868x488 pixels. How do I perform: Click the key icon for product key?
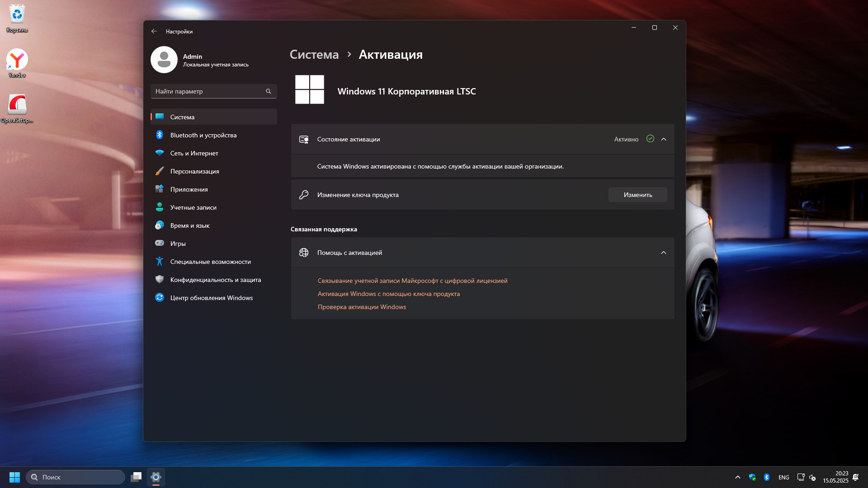click(304, 195)
